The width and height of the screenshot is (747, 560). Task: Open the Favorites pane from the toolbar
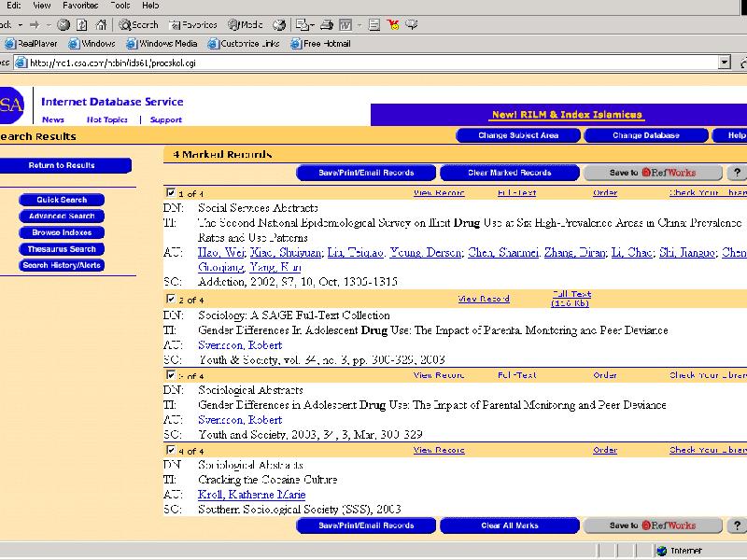click(193, 25)
